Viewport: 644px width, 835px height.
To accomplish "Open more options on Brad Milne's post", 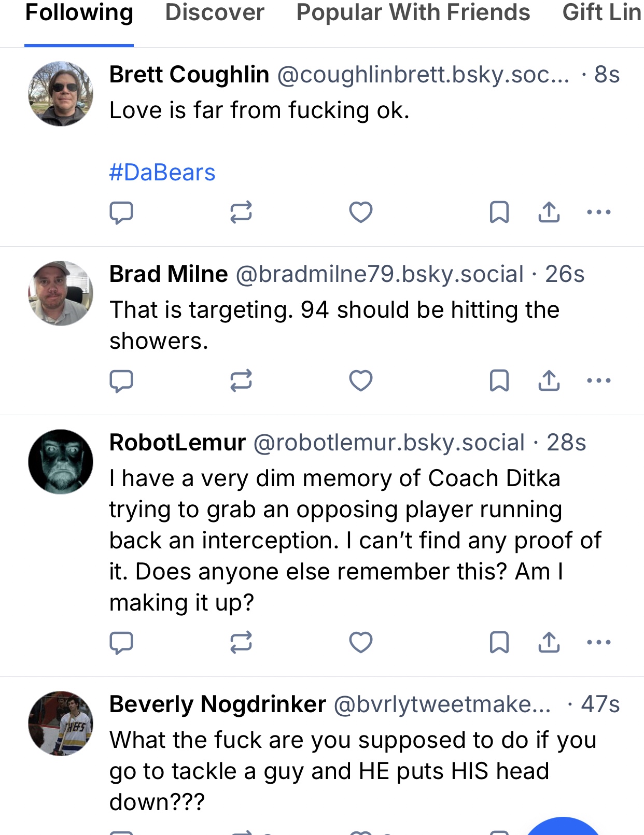I will click(x=599, y=381).
